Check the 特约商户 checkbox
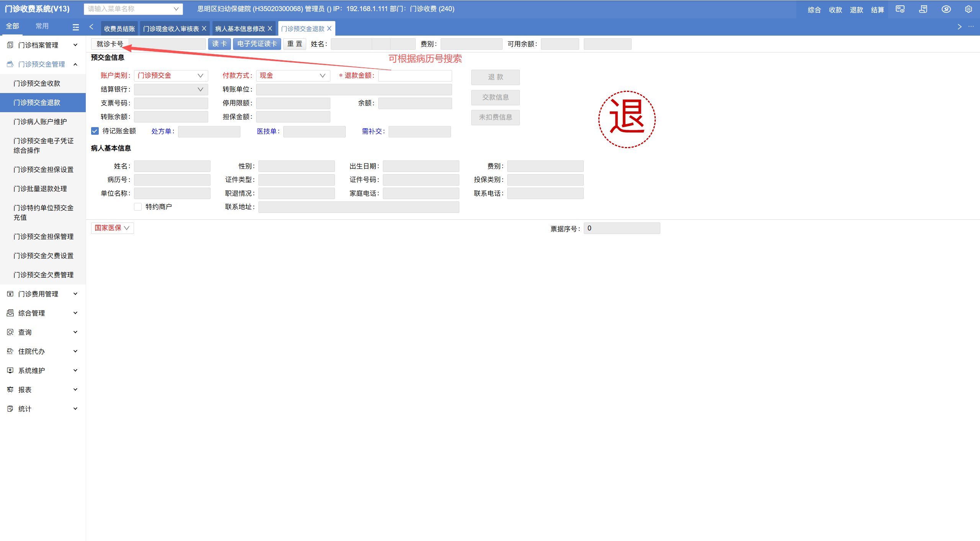The image size is (980, 541). tap(138, 207)
